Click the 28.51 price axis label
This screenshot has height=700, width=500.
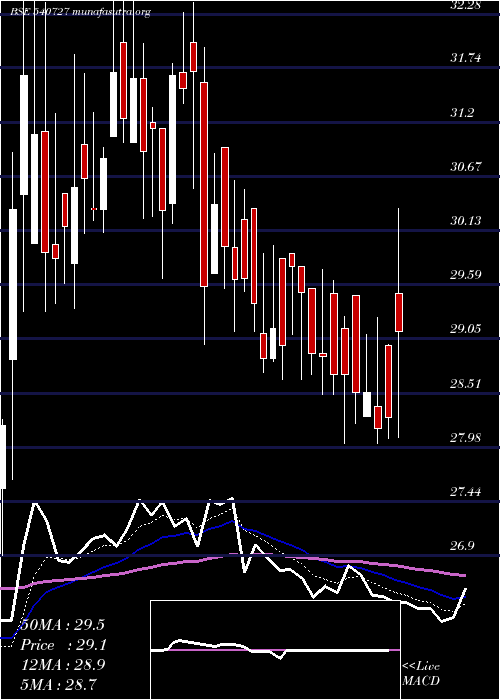click(x=466, y=383)
